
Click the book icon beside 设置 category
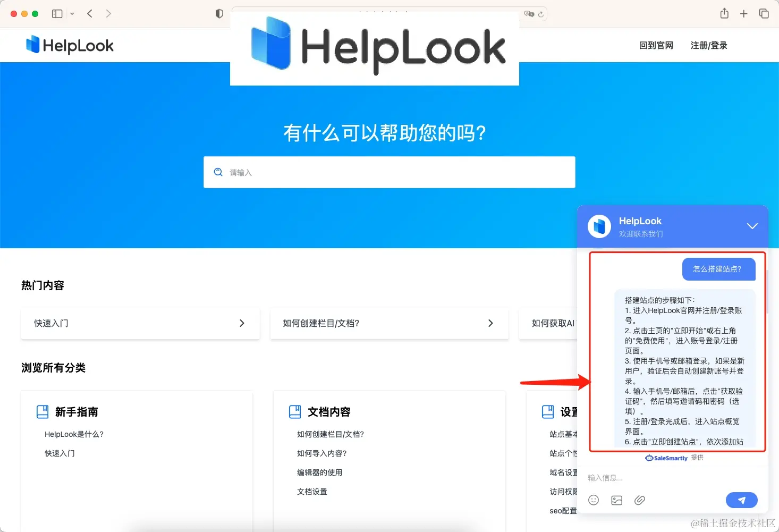coord(548,412)
